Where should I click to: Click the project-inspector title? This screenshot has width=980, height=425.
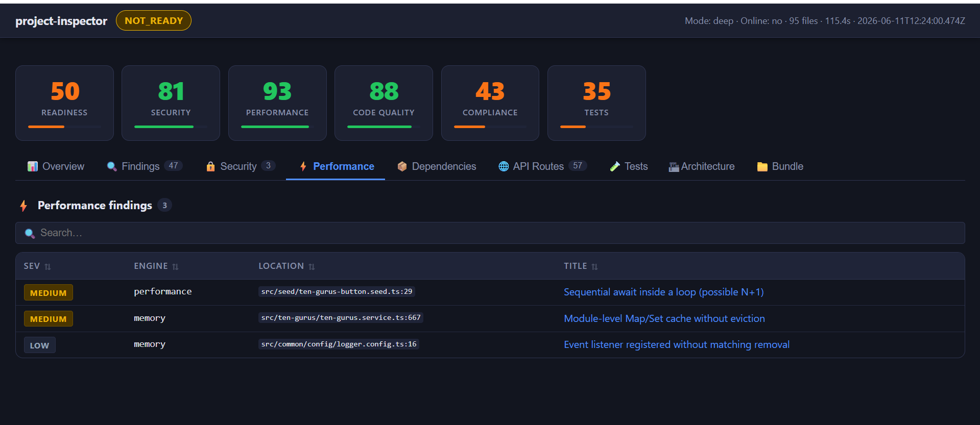coord(61,21)
